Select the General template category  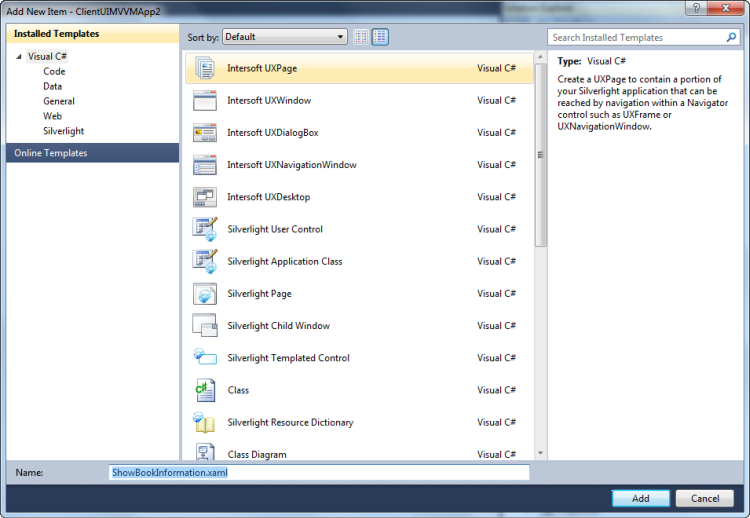tap(59, 101)
